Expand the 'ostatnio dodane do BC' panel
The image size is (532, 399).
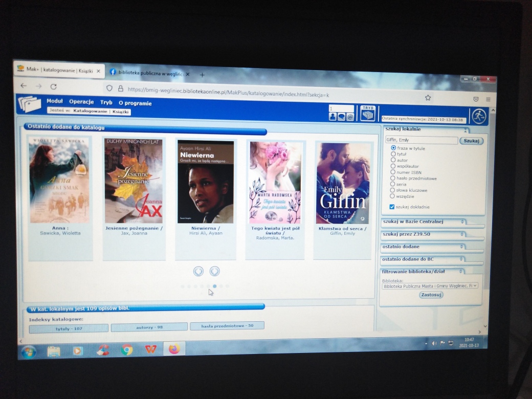point(461,259)
